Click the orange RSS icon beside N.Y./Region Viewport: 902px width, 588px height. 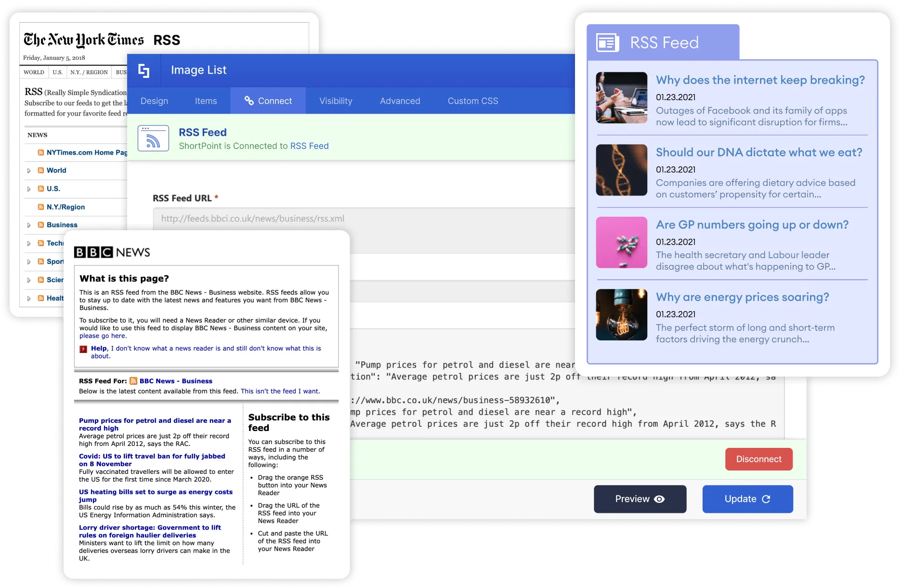pyautogui.click(x=41, y=207)
